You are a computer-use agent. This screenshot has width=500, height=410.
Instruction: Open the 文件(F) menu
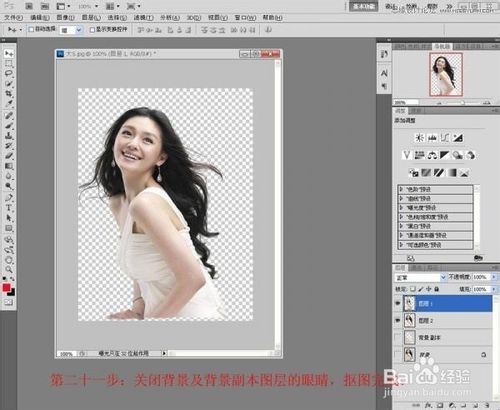point(13,18)
